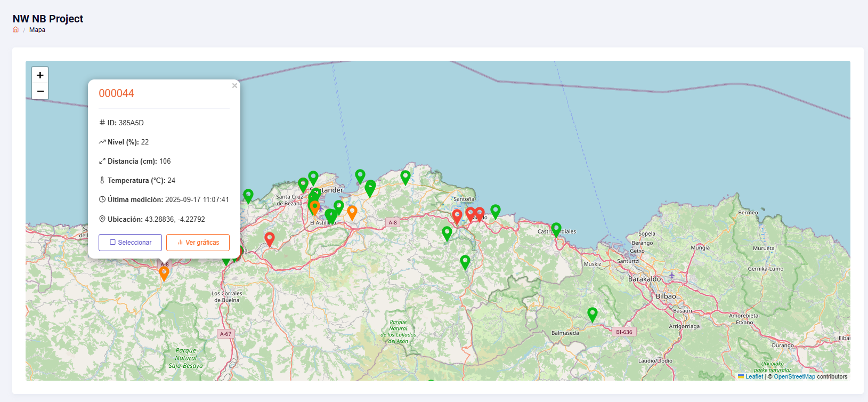Select orange marker over Santander airport
The width and height of the screenshot is (868, 402).
tap(315, 207)
